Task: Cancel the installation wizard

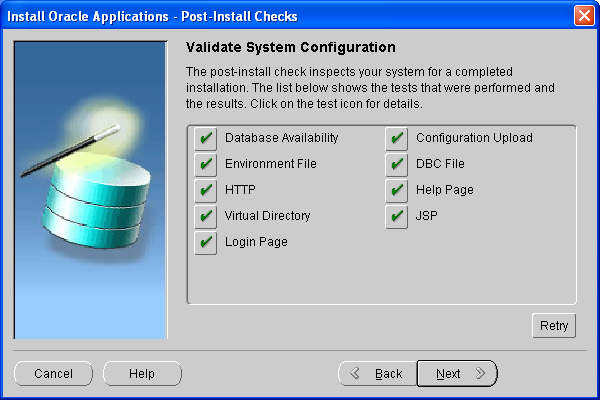Action: [x=54, y=374]
